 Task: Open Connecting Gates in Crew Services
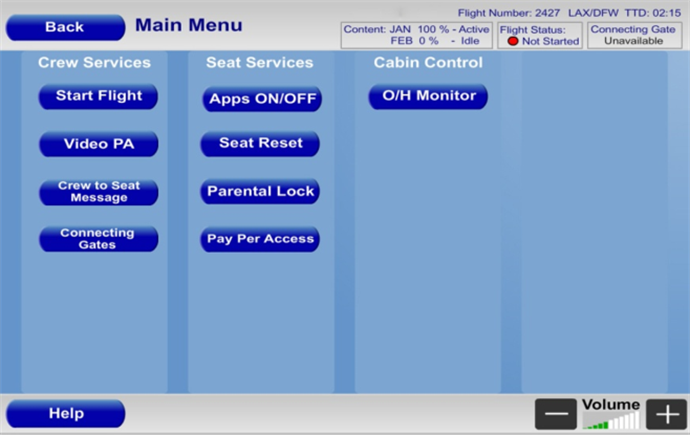click(x=98, y=239)
